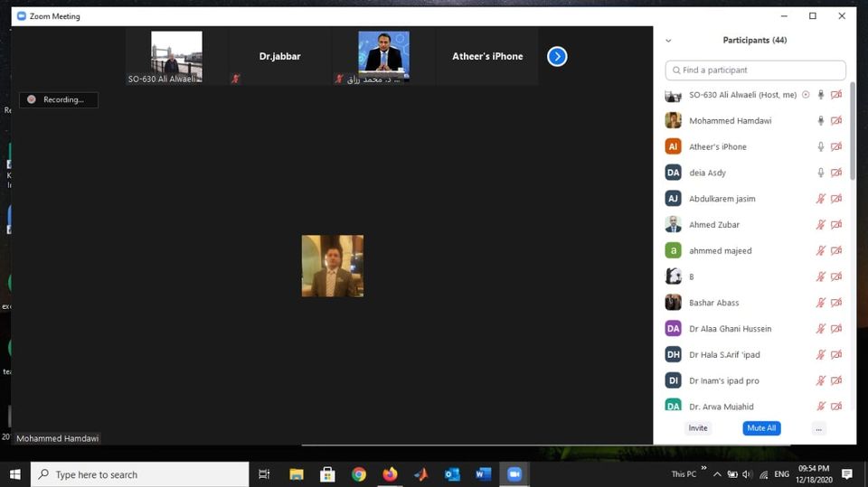Click the Find a participant search field
Image resolution: width=868 pixels, height=487 pixels.
click(755, 70)
